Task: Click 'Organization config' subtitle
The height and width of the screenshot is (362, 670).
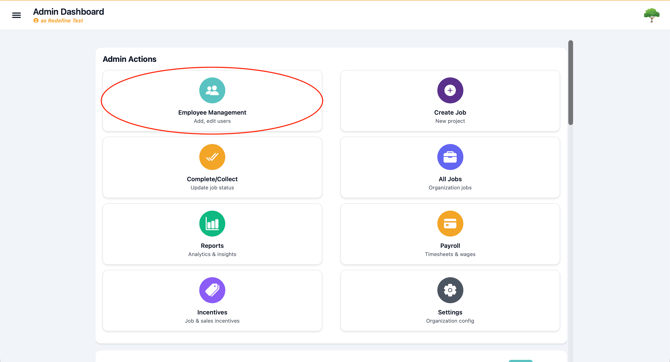Action: click(450, 321)
